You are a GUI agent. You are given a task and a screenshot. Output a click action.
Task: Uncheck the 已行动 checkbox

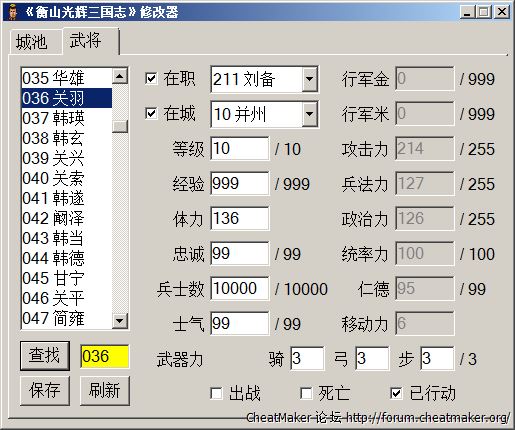(x=396, y=393)
